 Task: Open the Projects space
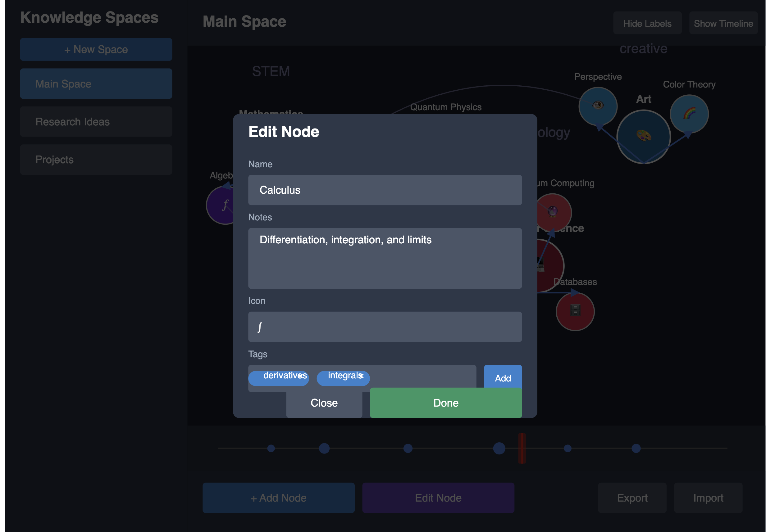[x=96, y=160]
